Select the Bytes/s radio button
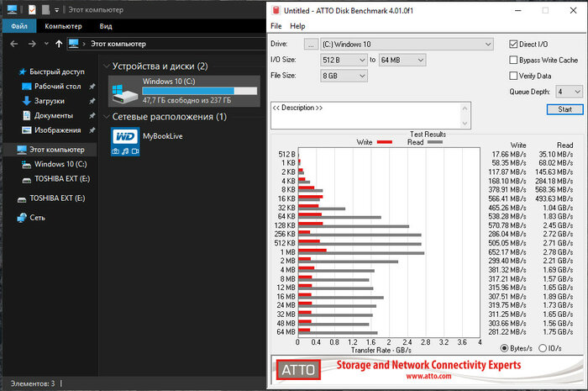Image resolution: width=588 pixels, height=391 pixels. pos(505,348)
